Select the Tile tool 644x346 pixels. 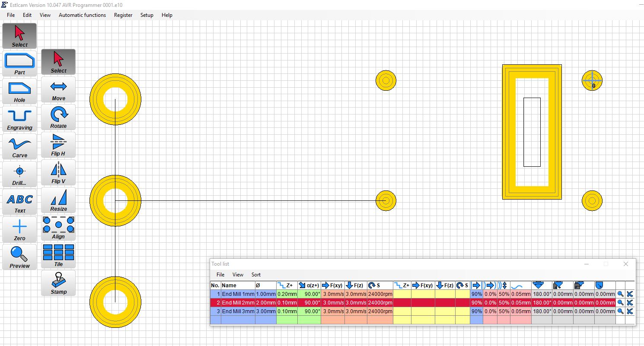[58, 255]
